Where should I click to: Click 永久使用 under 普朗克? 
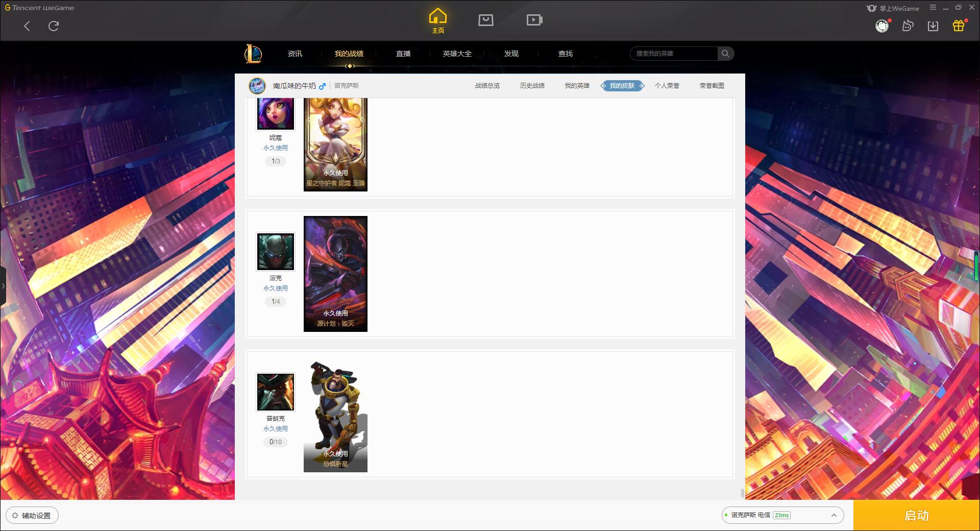pos(276,429)
